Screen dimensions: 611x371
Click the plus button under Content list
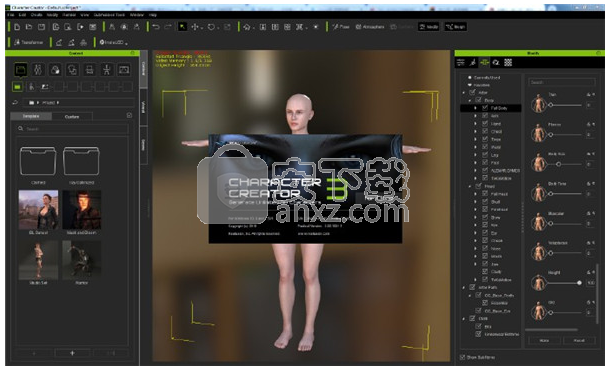(72, 353)
